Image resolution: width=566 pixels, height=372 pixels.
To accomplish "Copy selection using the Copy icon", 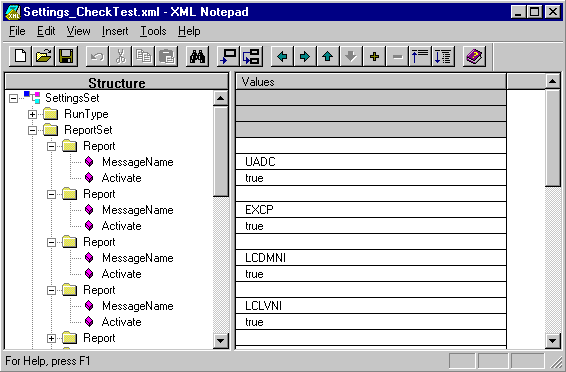I will [x=144, y=56].
